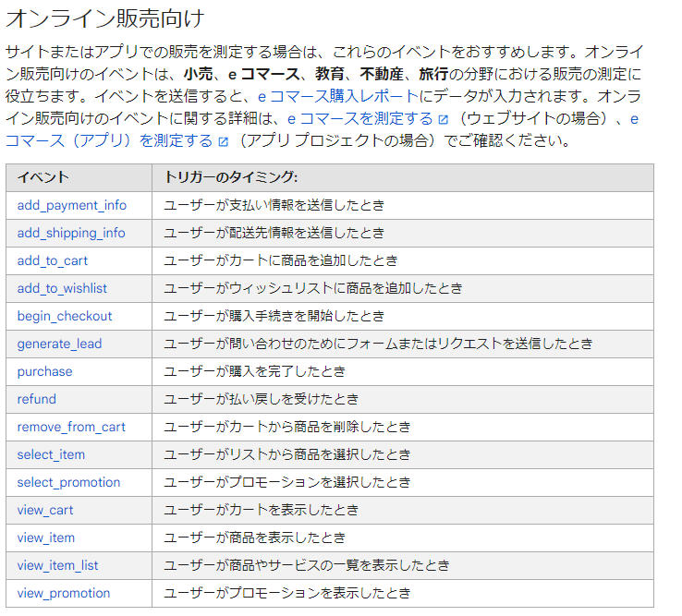Click the generate_lead row description text

378,344
